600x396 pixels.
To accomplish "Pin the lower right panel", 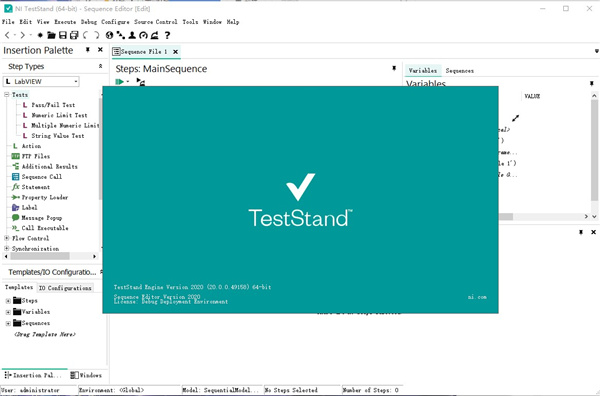I will [581, 232].
